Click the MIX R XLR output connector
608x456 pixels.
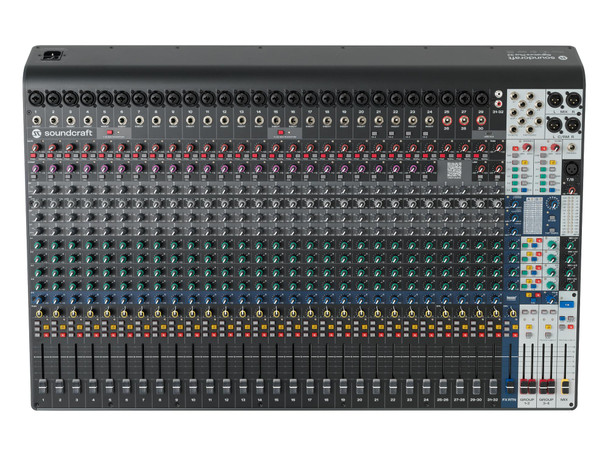(573, 100)
